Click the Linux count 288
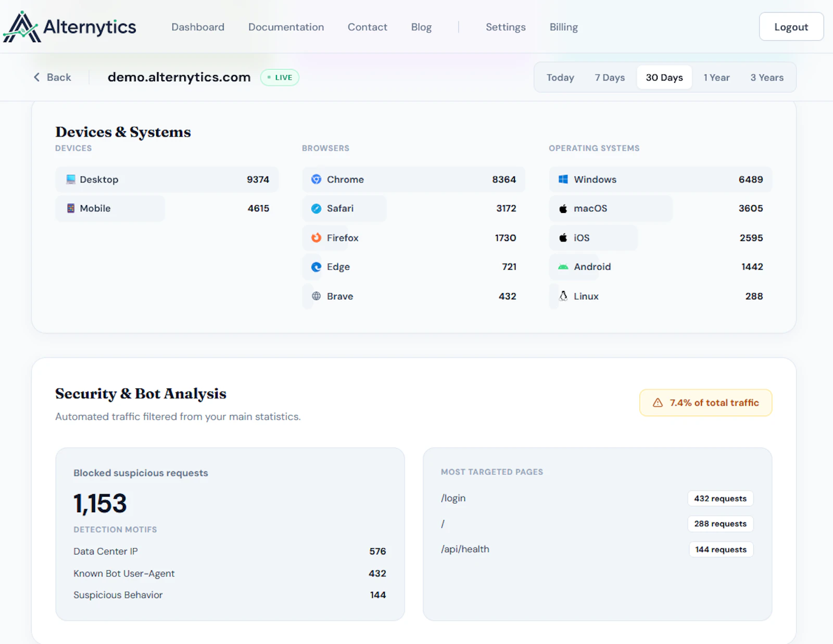The image size is (833, 644). (x=754, y=296)
